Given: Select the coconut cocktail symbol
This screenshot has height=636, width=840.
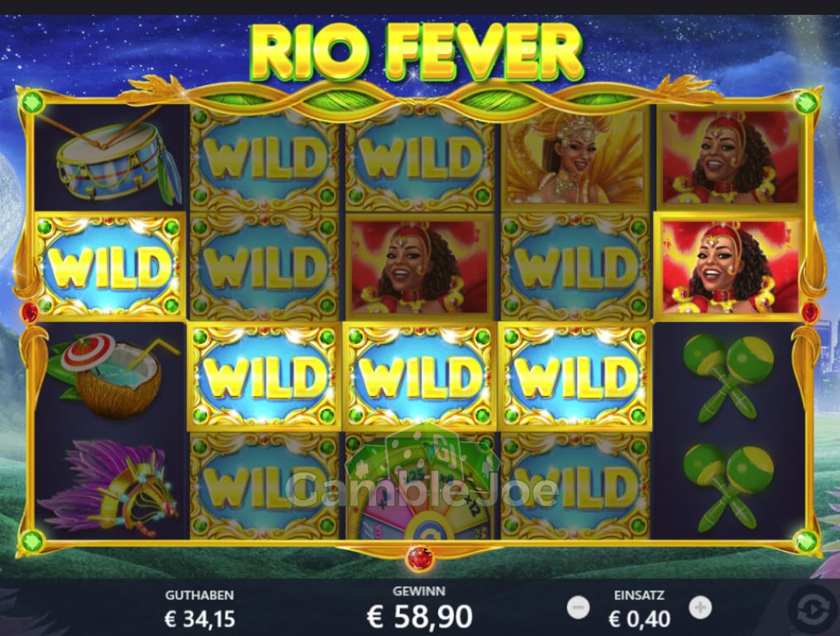Looking at the screenshot, I should point(113,375).
